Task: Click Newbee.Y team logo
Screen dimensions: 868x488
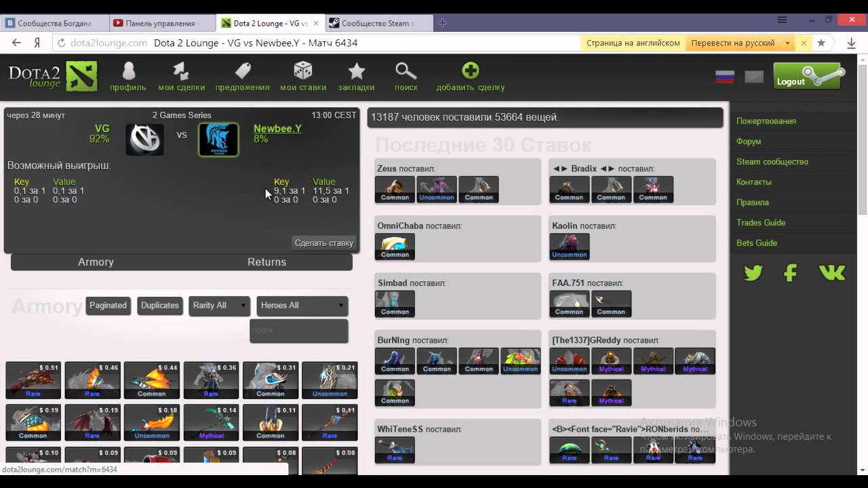Action: [218, 140]
